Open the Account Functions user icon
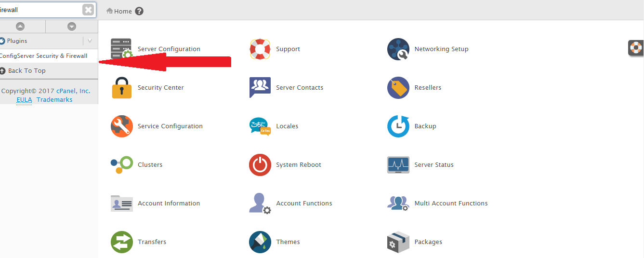Image resolution: width=644 pixels, height=258 pixels. [260, 204]
